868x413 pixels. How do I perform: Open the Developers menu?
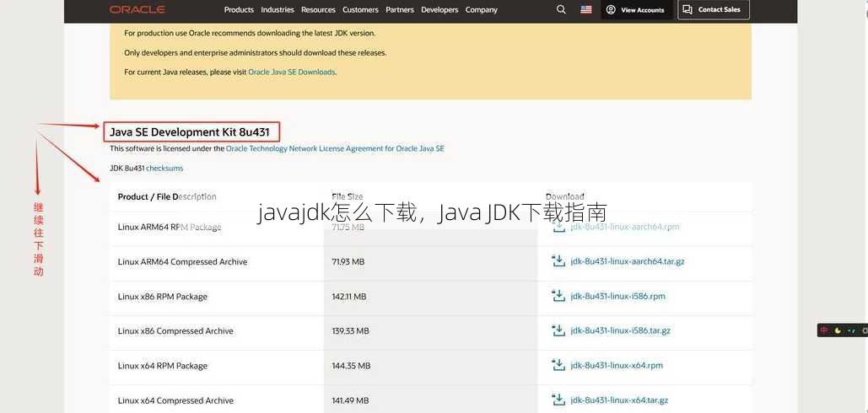[x=439, y=10]
